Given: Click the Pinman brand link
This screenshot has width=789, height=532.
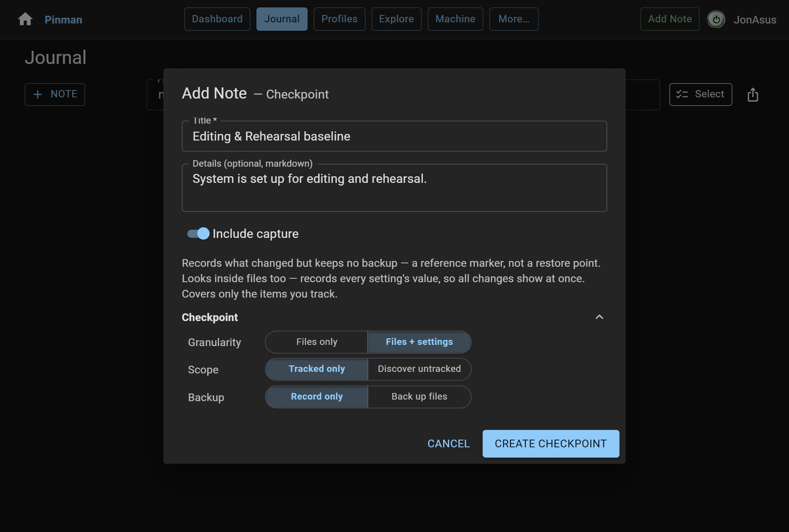Looking at the screenshot, I should point(64,20).
